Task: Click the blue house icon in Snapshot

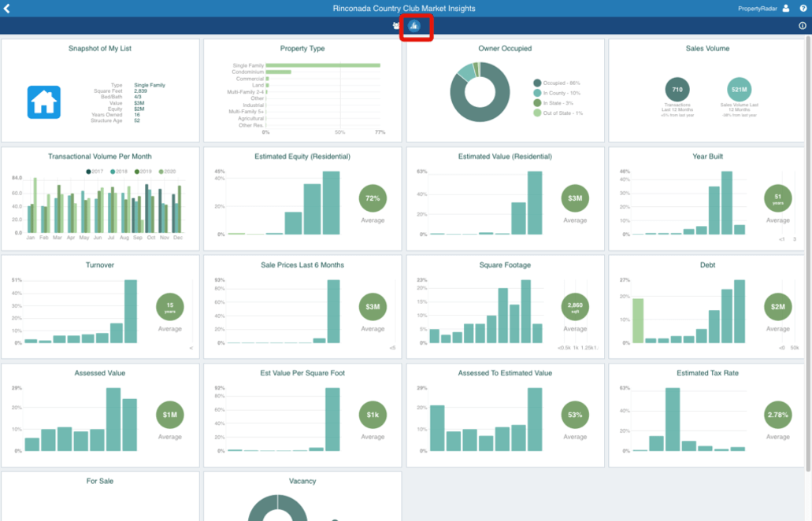Action: coord(43,102)
